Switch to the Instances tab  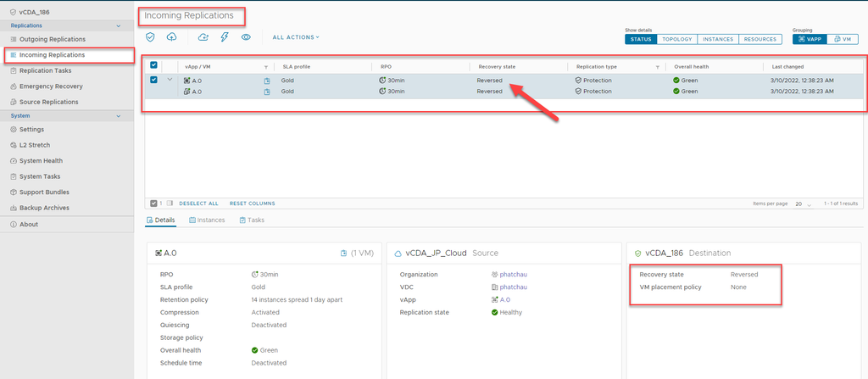click(x=207, y=220)
